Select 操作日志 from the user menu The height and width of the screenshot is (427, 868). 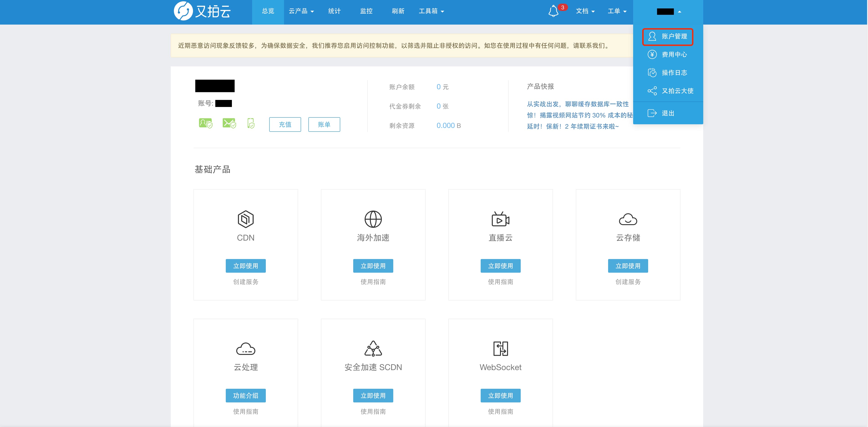pos(667,72)
